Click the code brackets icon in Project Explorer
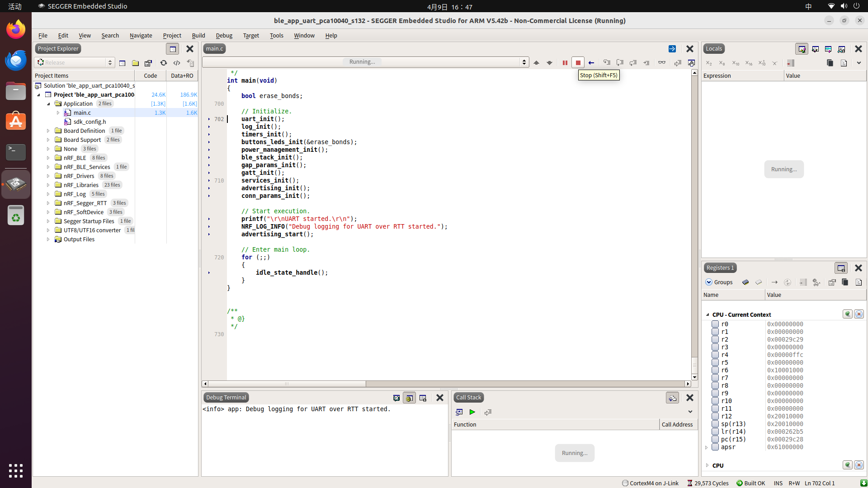The image size is (868, 488). (x=177, y=63)
